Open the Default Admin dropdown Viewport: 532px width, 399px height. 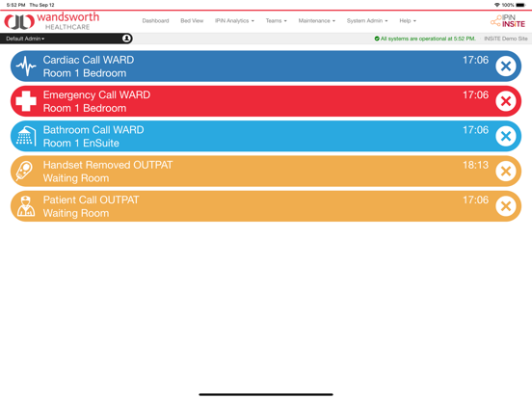pos(25,39)
